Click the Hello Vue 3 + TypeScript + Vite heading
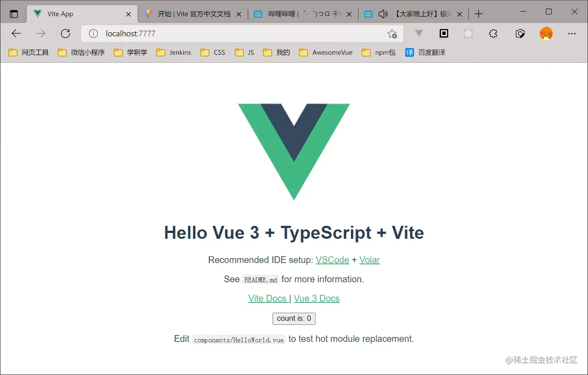Viewport: 588px width, 375px height. pos(294,233)
